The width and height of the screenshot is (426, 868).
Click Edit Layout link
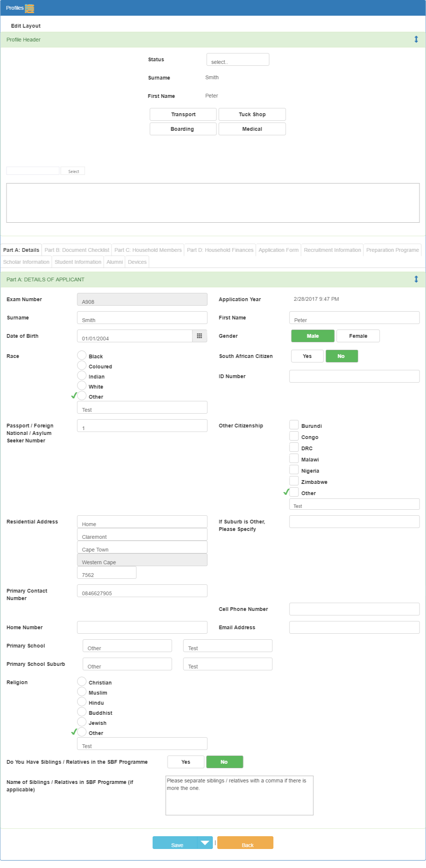[26, 26]
